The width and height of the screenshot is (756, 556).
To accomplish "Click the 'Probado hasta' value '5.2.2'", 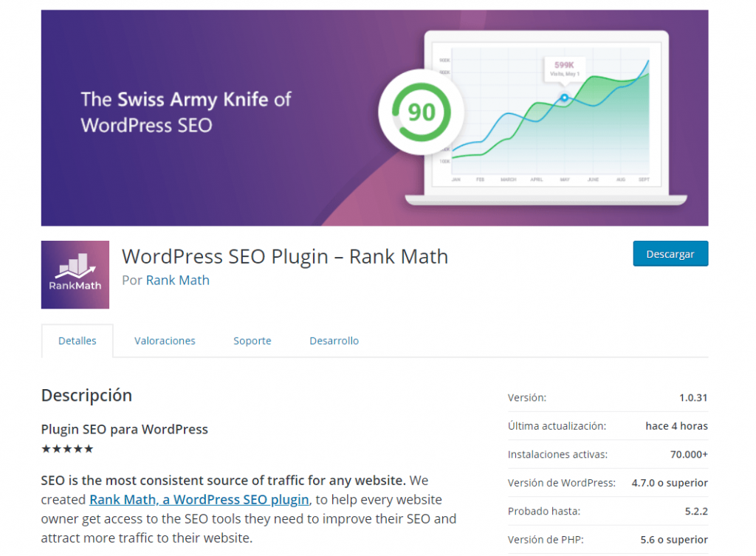I will (696, 511).
